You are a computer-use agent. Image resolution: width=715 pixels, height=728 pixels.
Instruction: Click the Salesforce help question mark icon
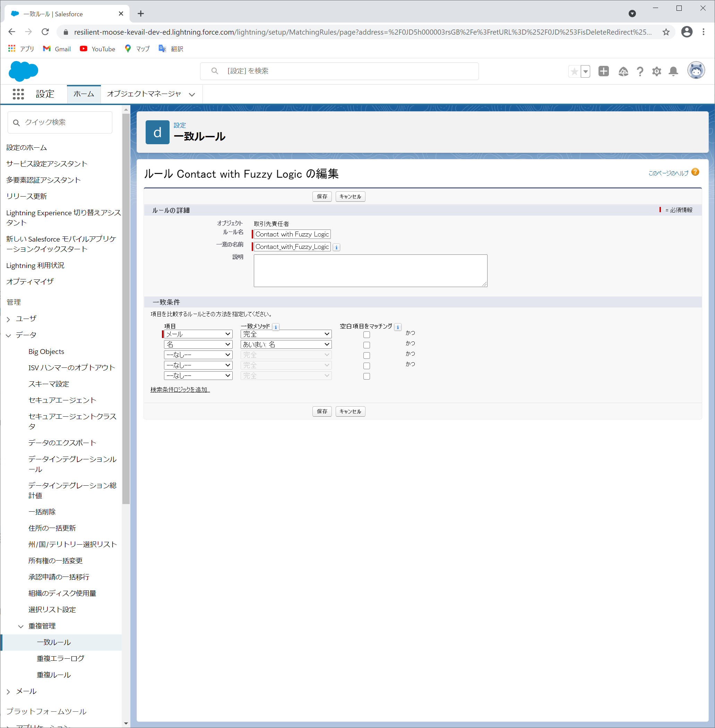[x=640, y=71]
